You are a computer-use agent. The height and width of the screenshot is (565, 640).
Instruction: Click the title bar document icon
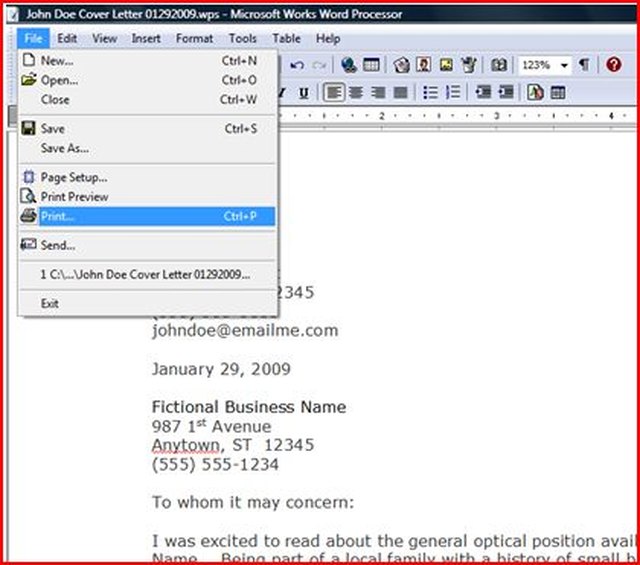(13, 15)
